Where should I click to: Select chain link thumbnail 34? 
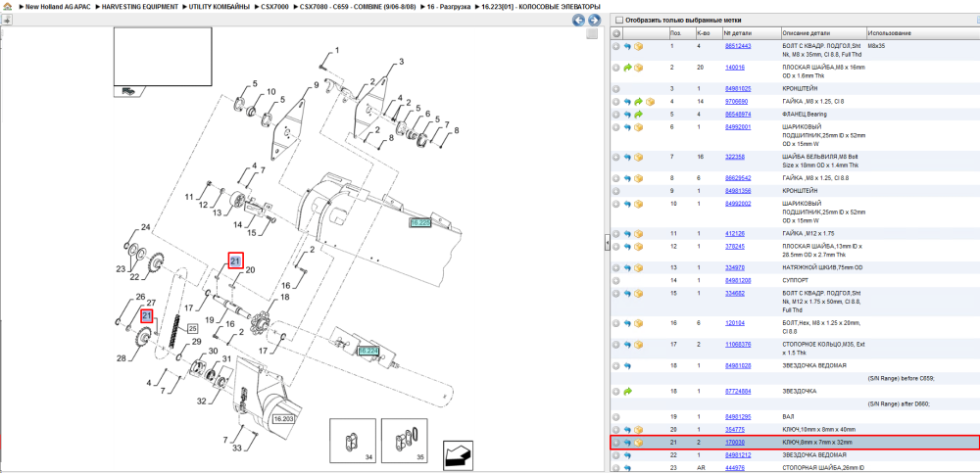click(353, 441)
